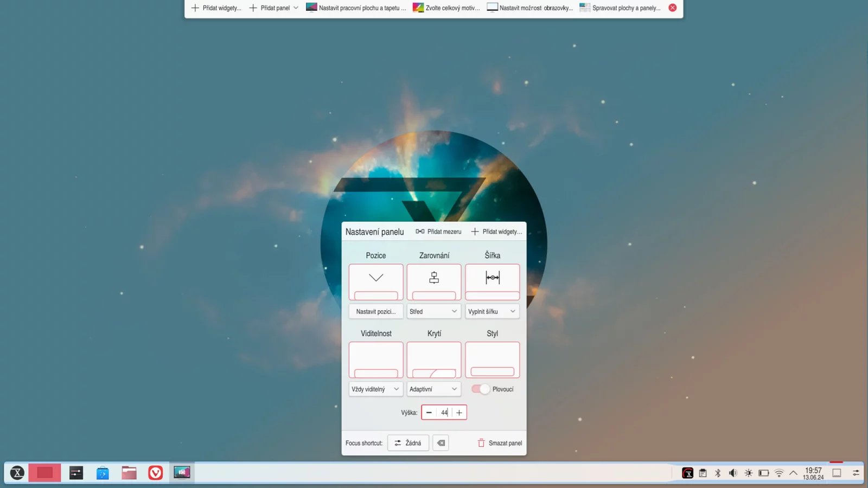The width and height of the screenshot is (868, 488).
Task: Click Přidat widgety in panel settings dialog
Action: point(496,232)
